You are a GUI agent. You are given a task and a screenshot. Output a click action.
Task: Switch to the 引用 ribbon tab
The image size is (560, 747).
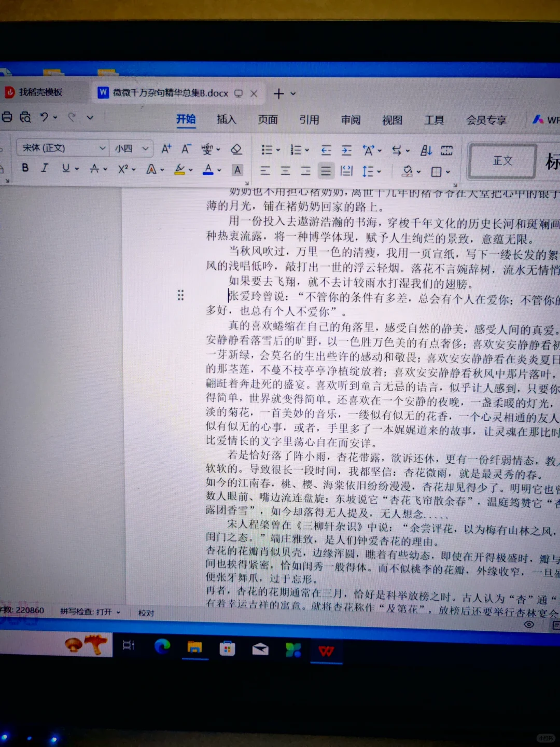click(309, 120)
